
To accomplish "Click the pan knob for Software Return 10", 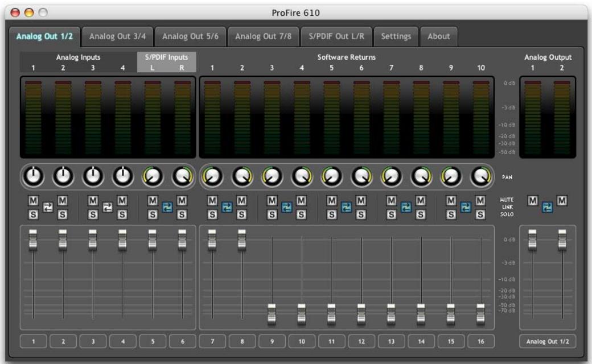I will click(x=481, y=176).
